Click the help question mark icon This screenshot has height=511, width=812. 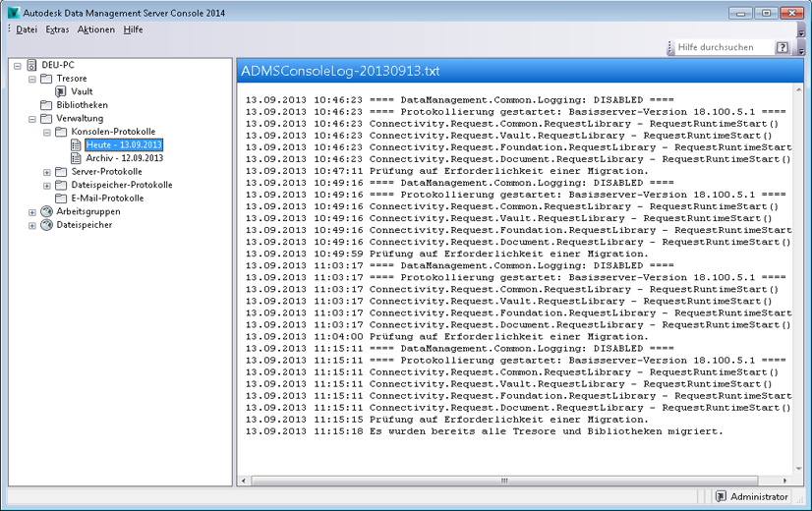782,47
